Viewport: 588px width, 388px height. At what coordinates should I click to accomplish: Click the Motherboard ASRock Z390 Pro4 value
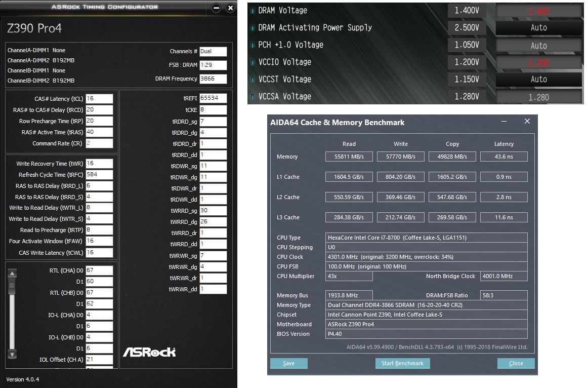point(427,324)
